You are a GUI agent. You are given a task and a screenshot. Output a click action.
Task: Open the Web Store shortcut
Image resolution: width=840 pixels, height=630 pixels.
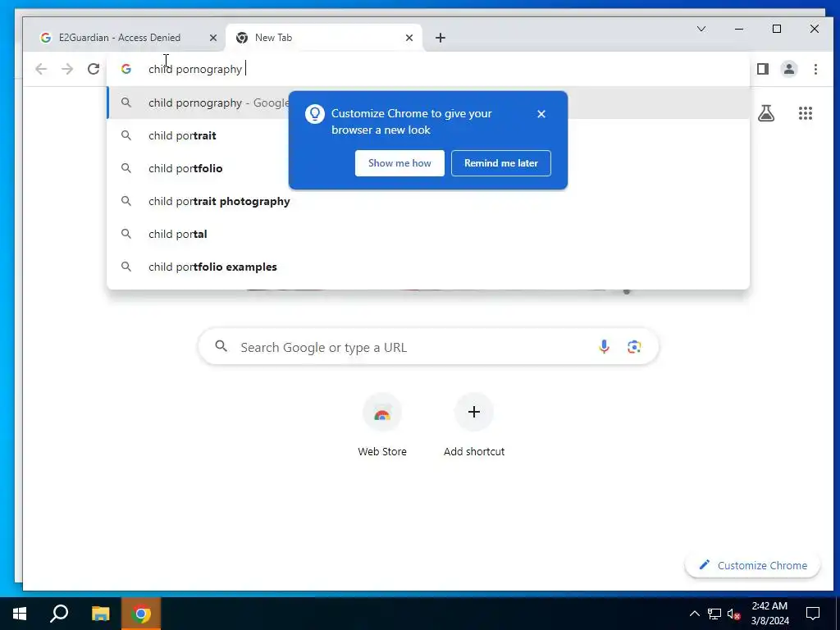382,426
